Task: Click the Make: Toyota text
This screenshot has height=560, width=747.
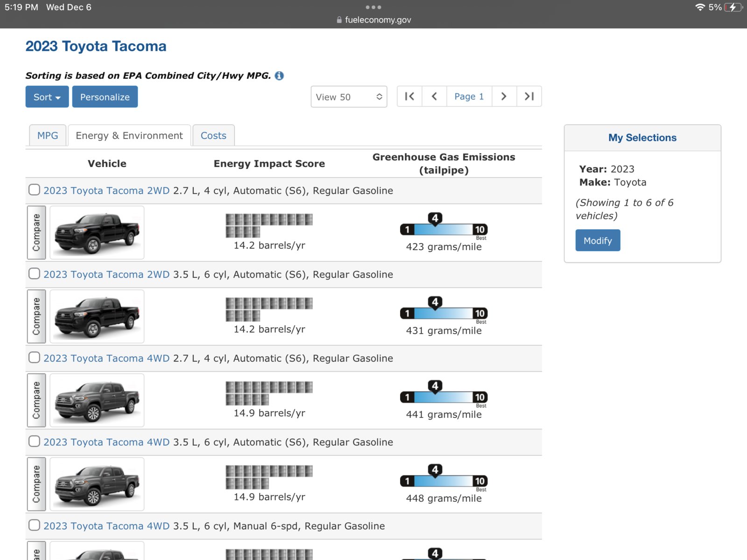Action: [x=613, y=182]
